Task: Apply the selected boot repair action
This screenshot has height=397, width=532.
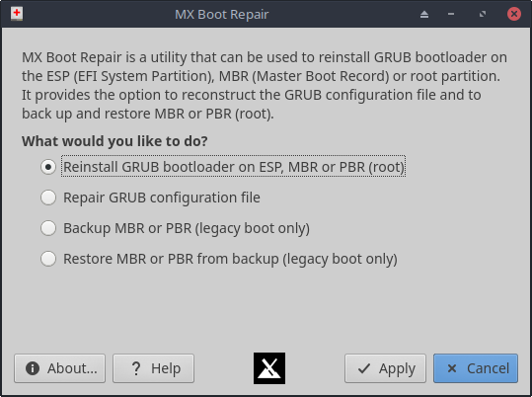Action: (x=385, y=368)
